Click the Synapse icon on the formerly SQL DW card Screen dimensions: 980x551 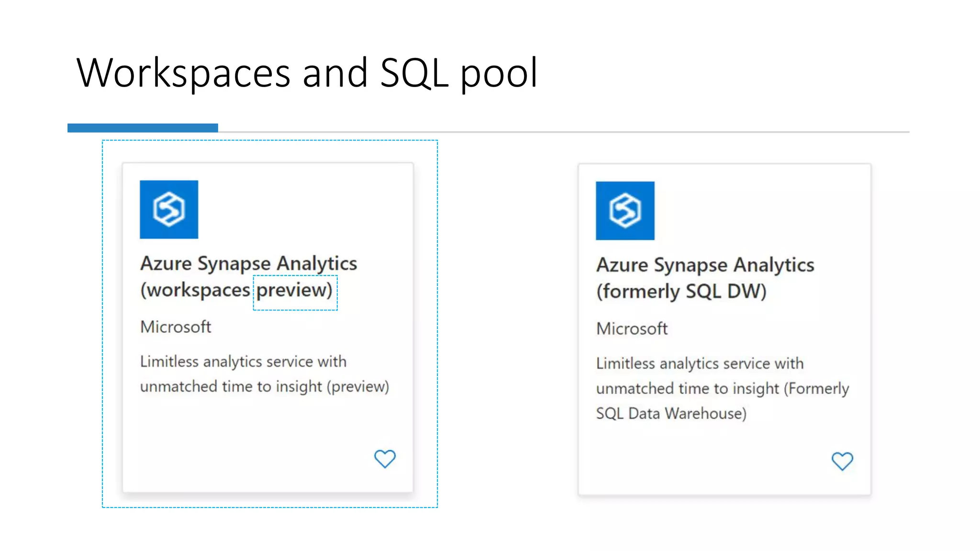(625, 210)
